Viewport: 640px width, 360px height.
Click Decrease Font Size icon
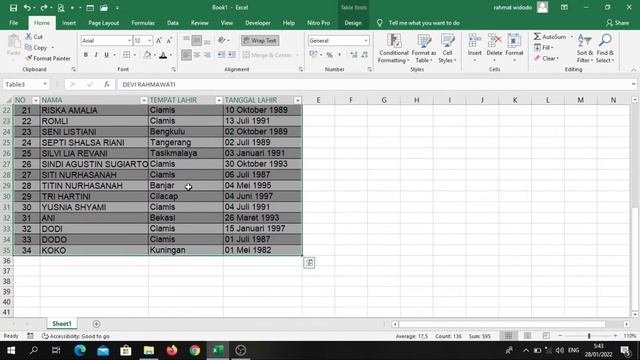click(x=169, y=40)
